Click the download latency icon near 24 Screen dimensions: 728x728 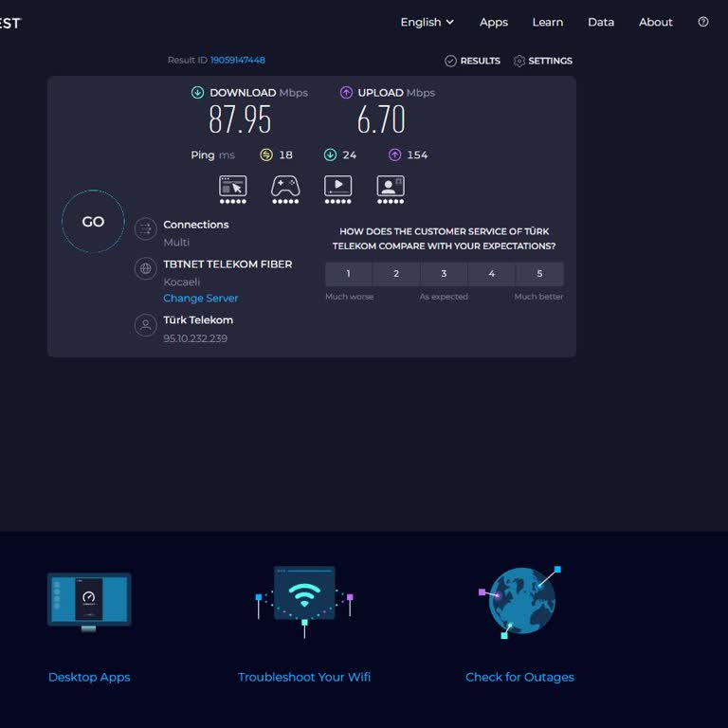[x=330, y=155]
